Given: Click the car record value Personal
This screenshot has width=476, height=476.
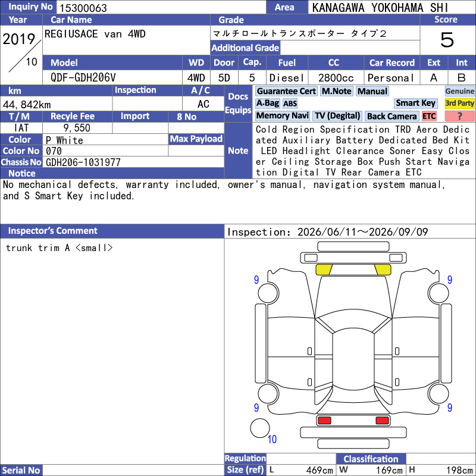Looking at the screenshot, I should click(390, 78).
